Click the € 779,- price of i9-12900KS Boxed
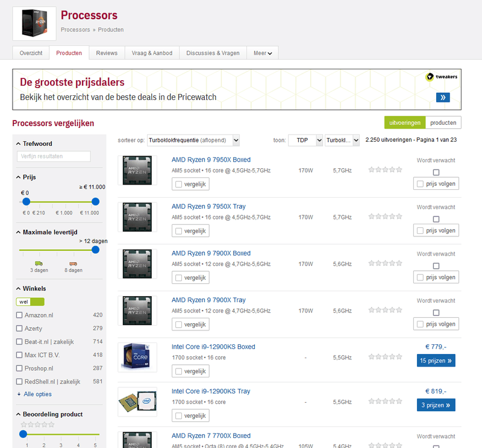The width and height of the screenshot is (482, 448). pyautogui.click(x=436, y=347)
